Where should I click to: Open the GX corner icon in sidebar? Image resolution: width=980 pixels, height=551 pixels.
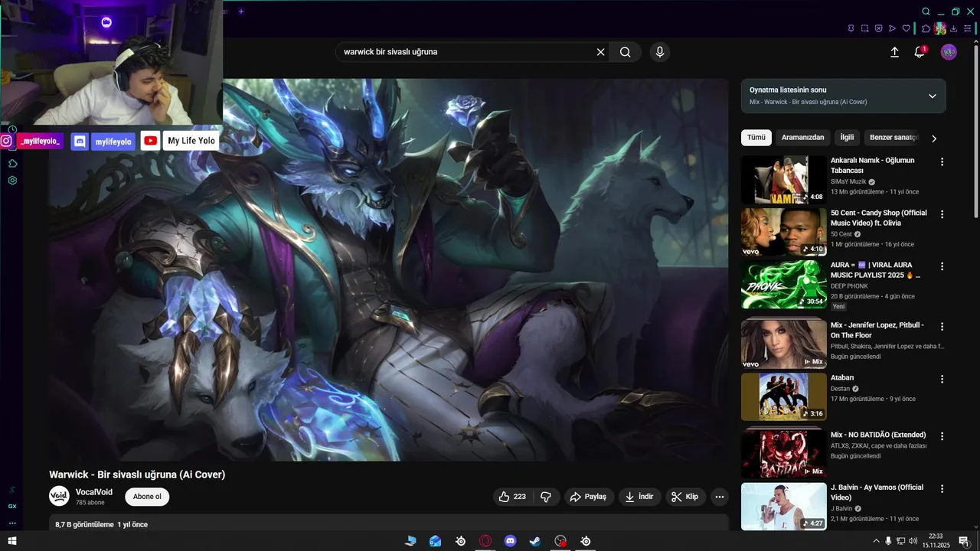[x=12, y=506]
